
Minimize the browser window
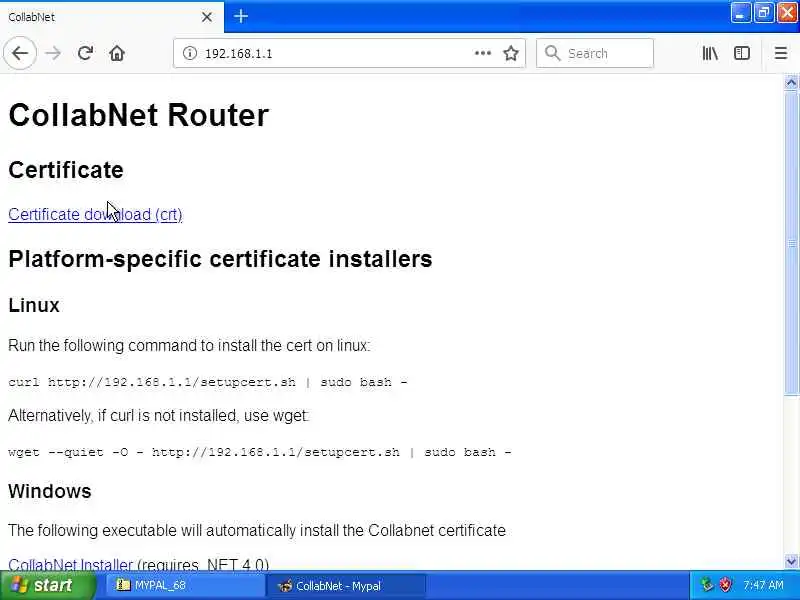point(740,13)
